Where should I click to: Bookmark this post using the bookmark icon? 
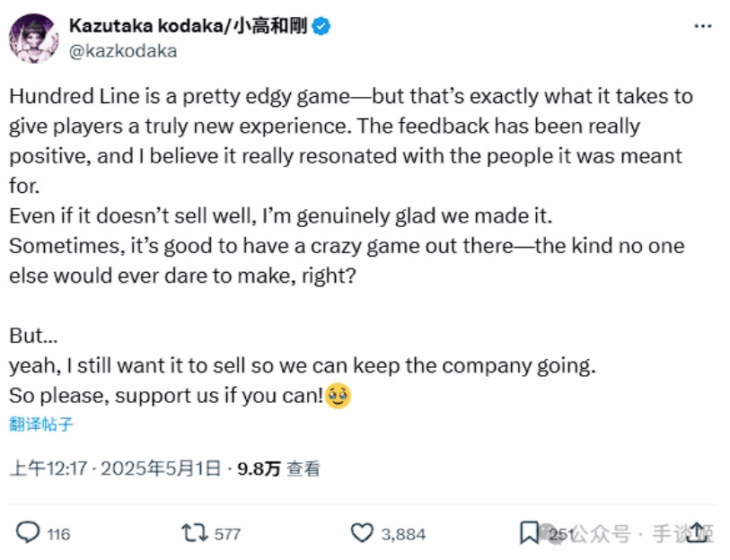[x=529, y=534]
